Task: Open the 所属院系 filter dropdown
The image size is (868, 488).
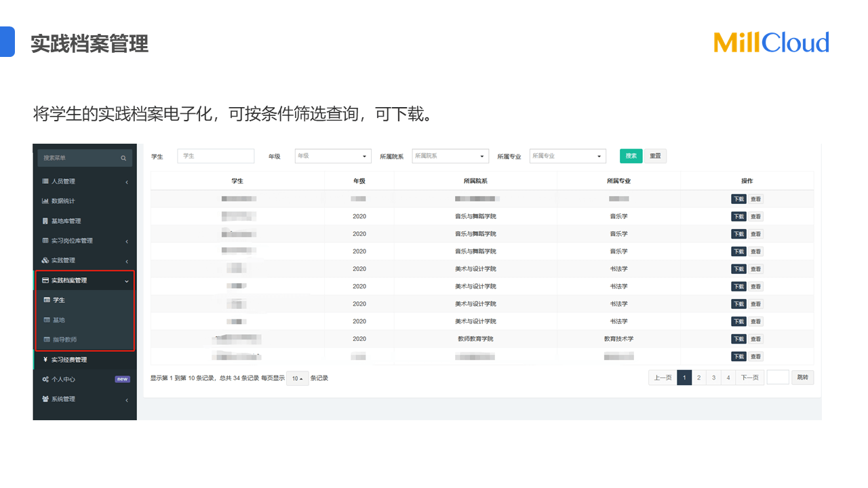Action: tap(450, 157)
